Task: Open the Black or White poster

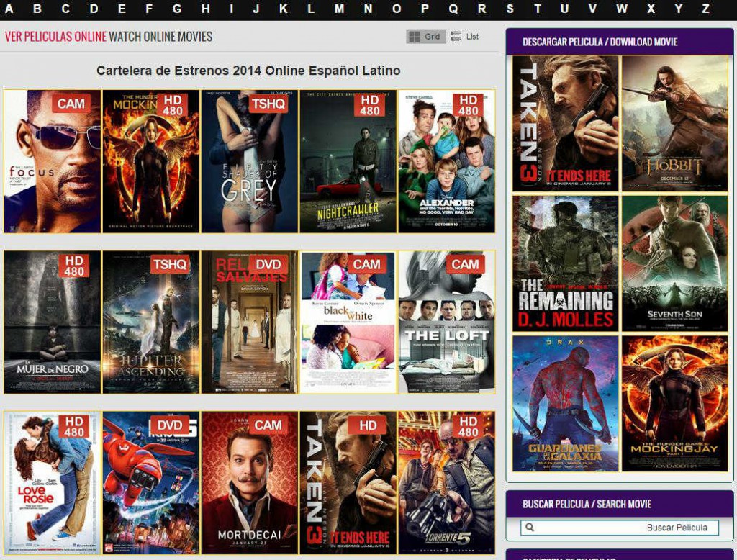Action: (x=348, y=322)
